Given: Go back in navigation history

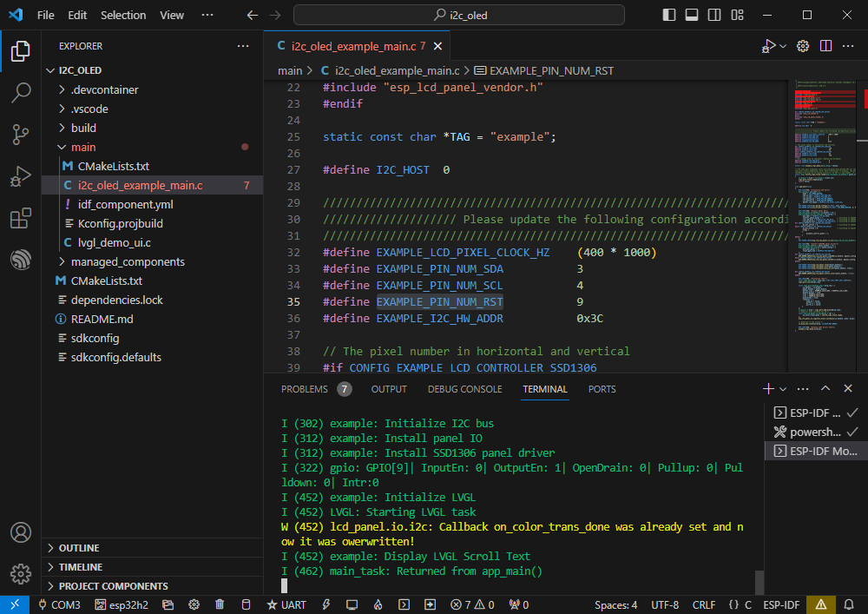Looking at the screenshot, I should click(253, 15).
